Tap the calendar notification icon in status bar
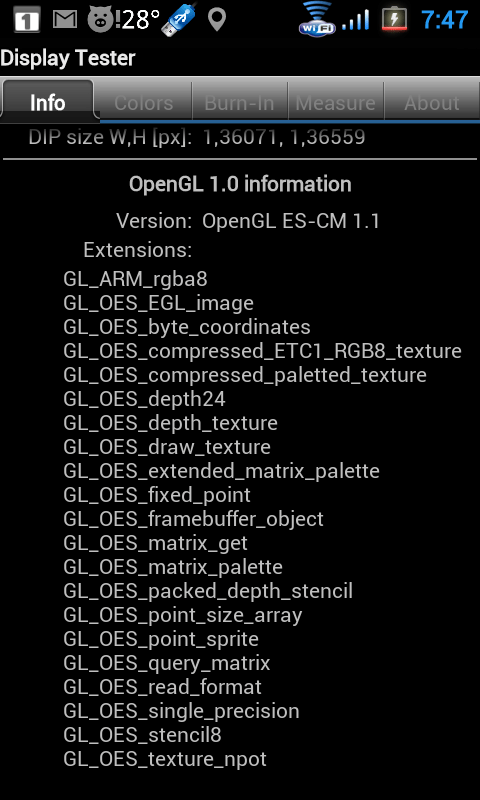 point(27,20)
